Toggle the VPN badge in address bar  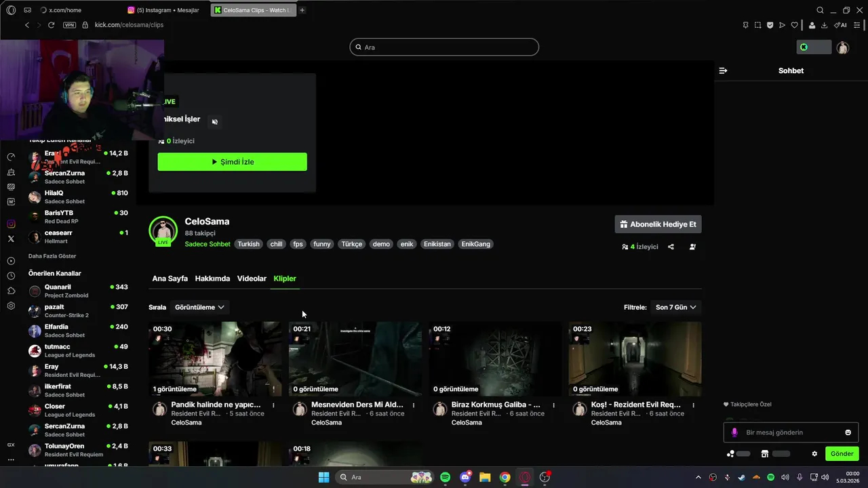point(69,25)
